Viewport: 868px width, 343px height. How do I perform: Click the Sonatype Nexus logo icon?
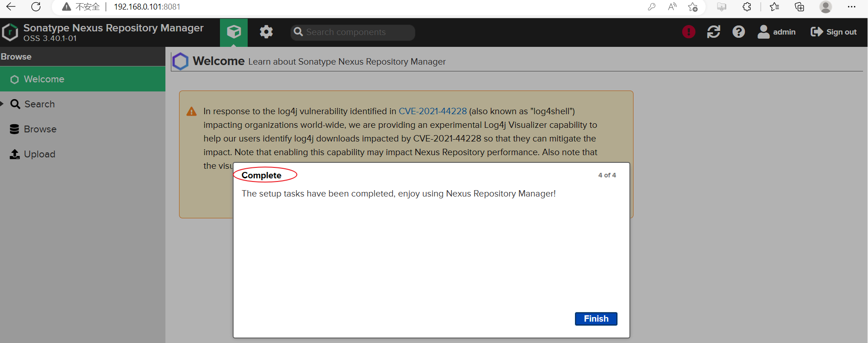click(10, 32)
